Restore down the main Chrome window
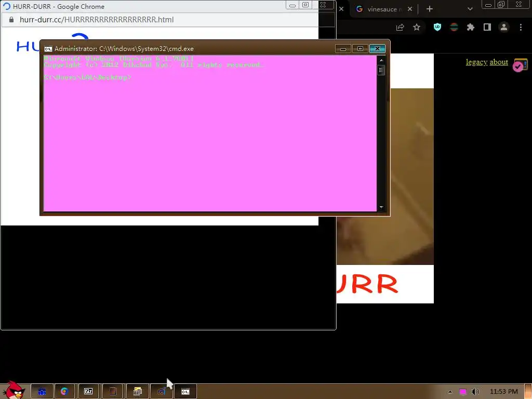Screen dimensions: 532x399 pos(501,5)
